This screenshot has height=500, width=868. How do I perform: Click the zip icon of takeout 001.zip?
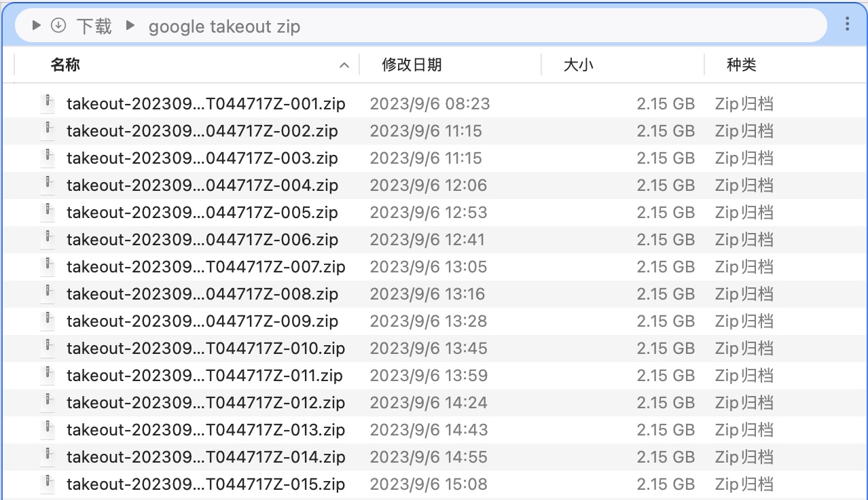tap(48, 103)
